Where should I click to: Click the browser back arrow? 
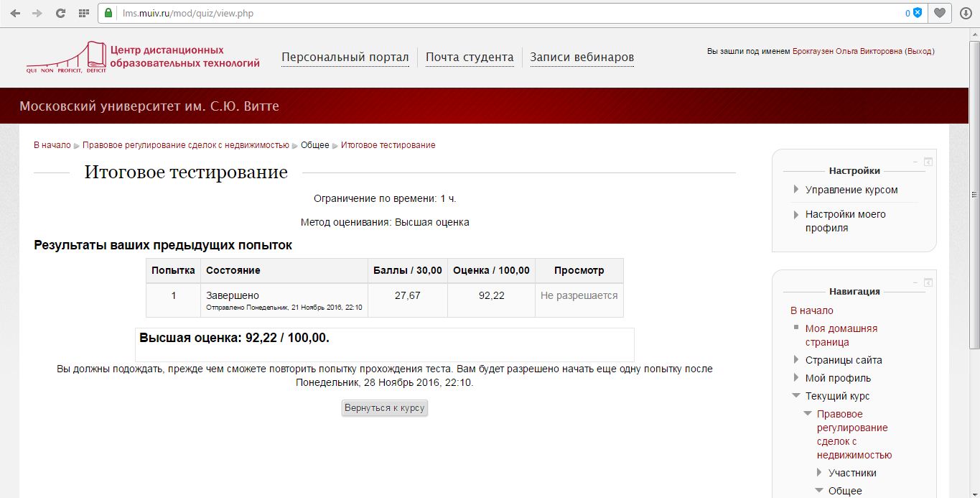(15, 13)
